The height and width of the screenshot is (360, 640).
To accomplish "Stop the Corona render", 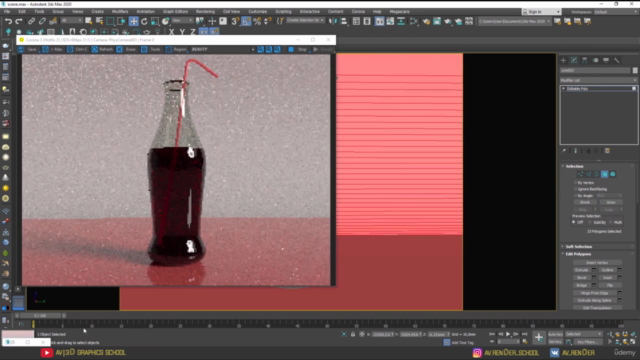I will 298,49.
